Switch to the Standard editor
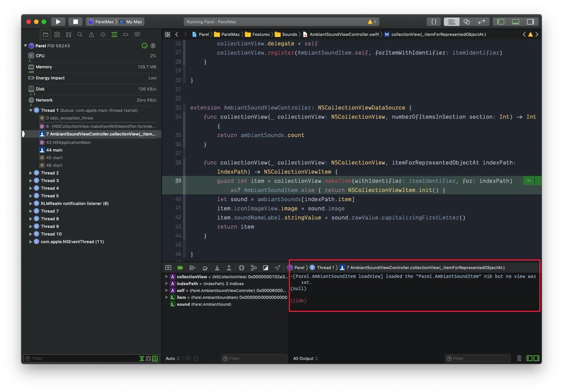The width and height of the screenshot is (563, 392). (451, 22)
